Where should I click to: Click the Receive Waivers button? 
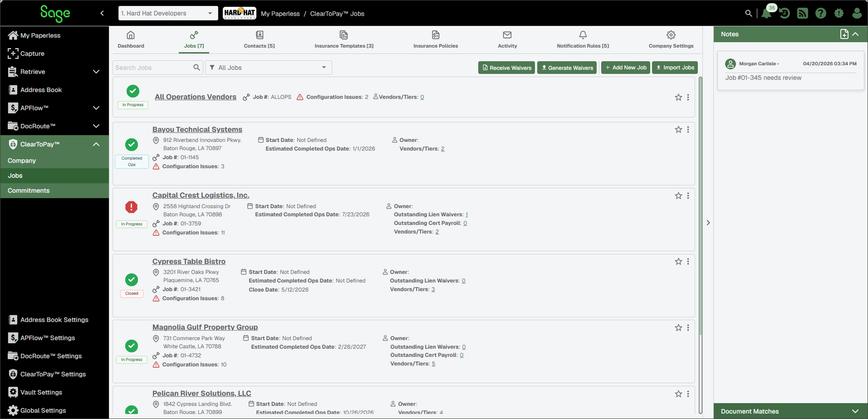506,68
